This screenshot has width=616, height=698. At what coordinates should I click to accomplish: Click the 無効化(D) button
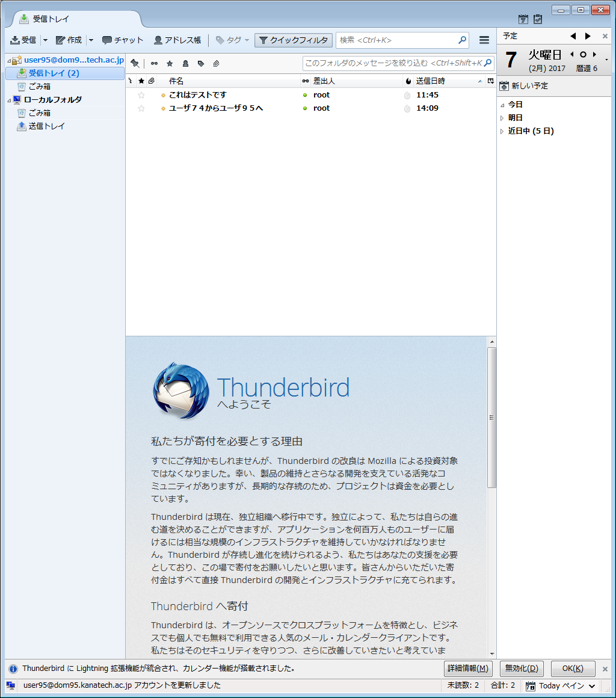522,669
